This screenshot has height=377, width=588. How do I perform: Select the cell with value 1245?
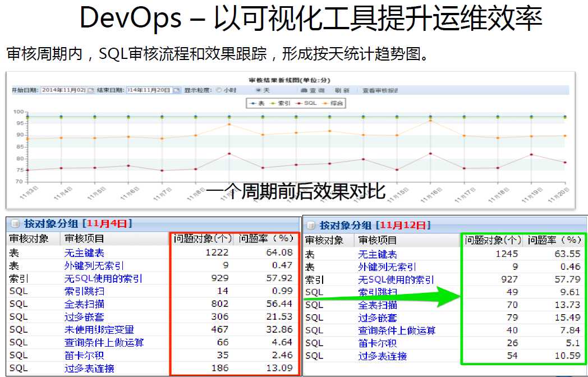[x=507, y=254]
